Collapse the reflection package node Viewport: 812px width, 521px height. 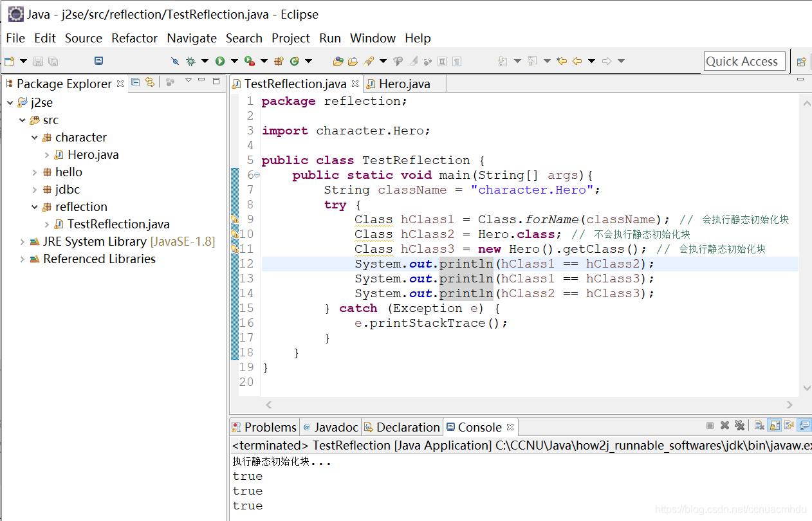(x=35, y=206)
